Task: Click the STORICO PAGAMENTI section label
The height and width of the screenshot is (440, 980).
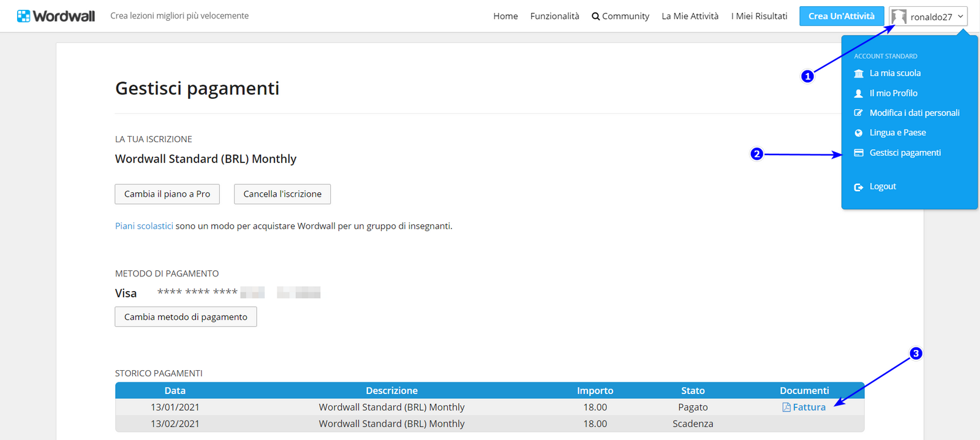Action: [x=159, y=373]
